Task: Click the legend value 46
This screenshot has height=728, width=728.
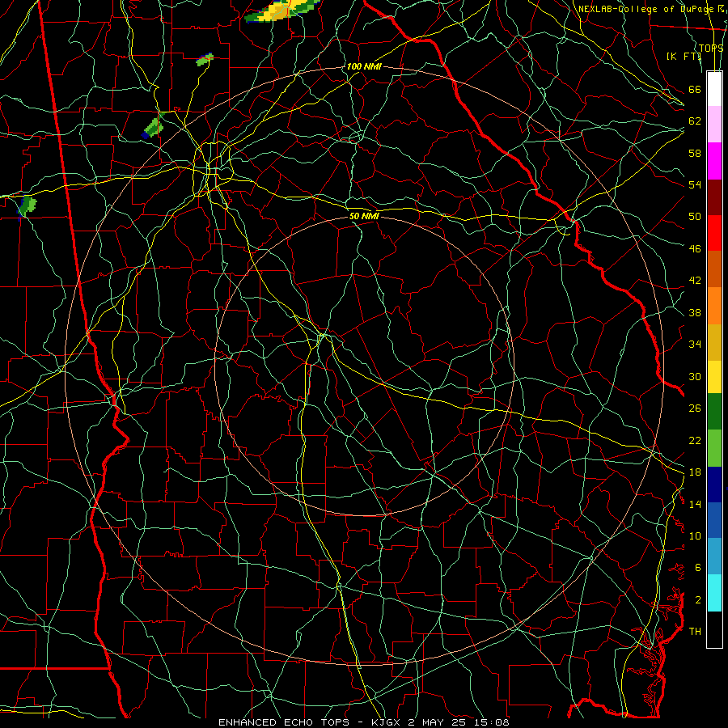Action: coord(695,248)
